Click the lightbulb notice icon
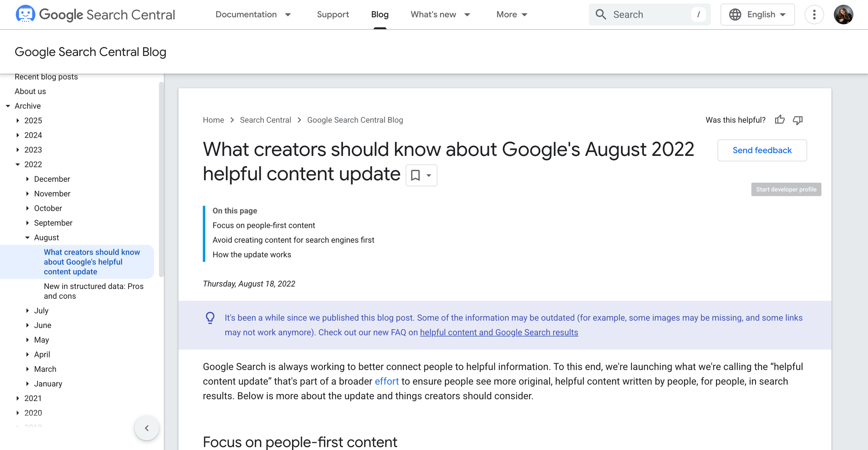The width and height of the screenshot is (868, 450). coord(210,318)
